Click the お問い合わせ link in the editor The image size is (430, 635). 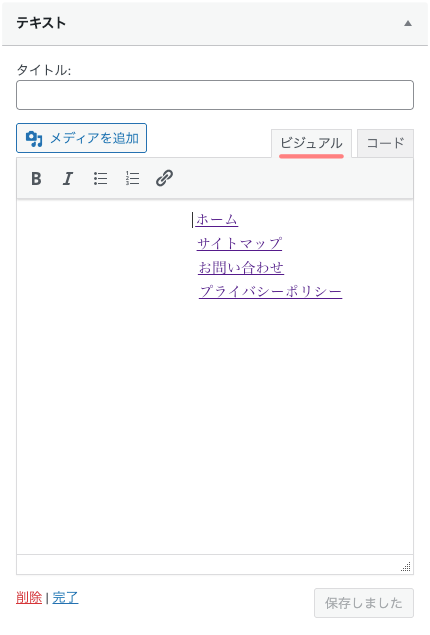(x=241, y=268)
